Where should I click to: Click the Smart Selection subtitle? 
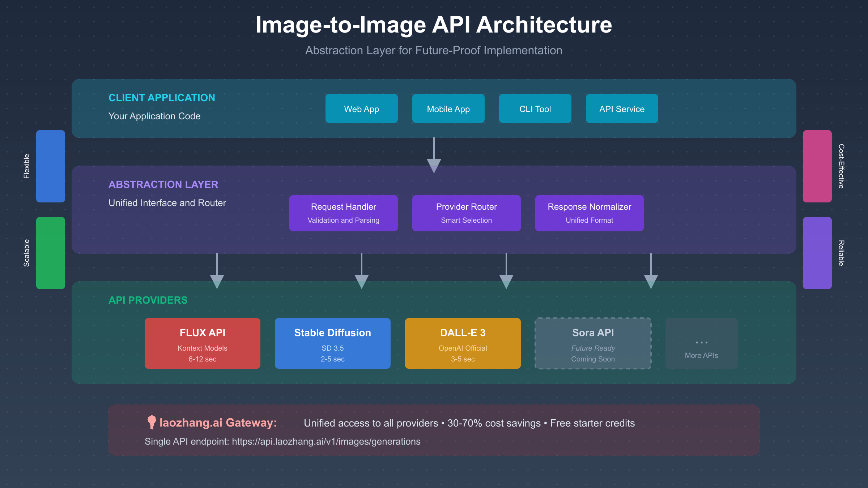pos(467,220)
